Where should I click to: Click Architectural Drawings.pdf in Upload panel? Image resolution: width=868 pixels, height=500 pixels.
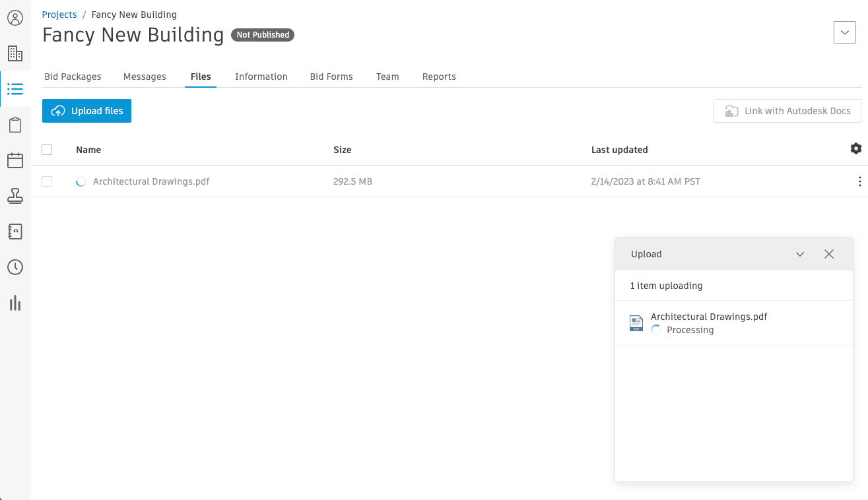tap(709, 317)
